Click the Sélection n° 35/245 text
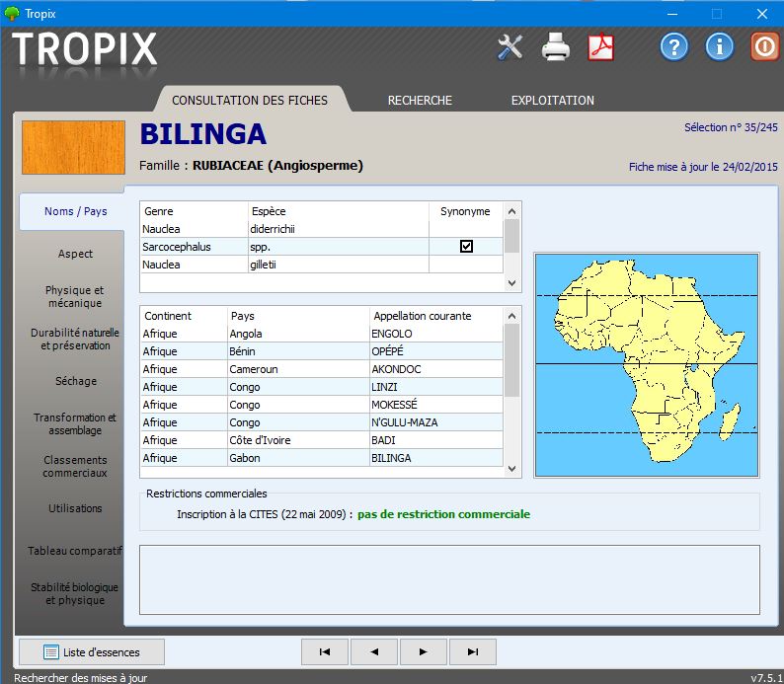 coord(731,127)
